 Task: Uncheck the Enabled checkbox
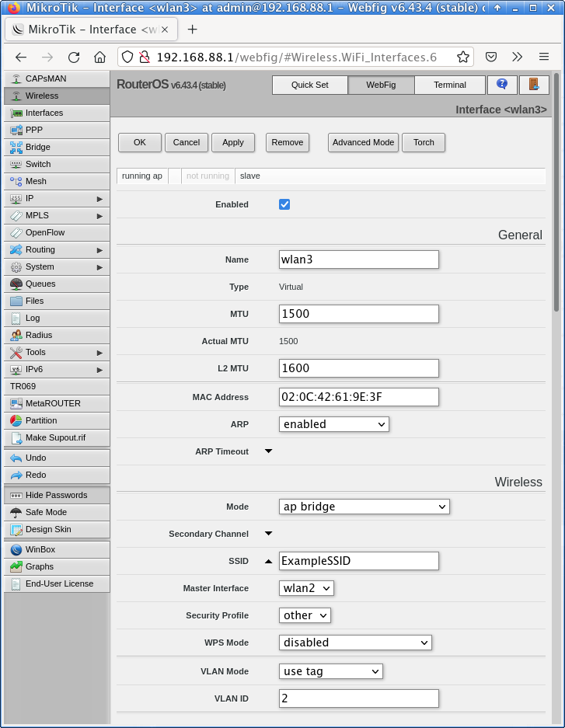(x=284, y=204)
